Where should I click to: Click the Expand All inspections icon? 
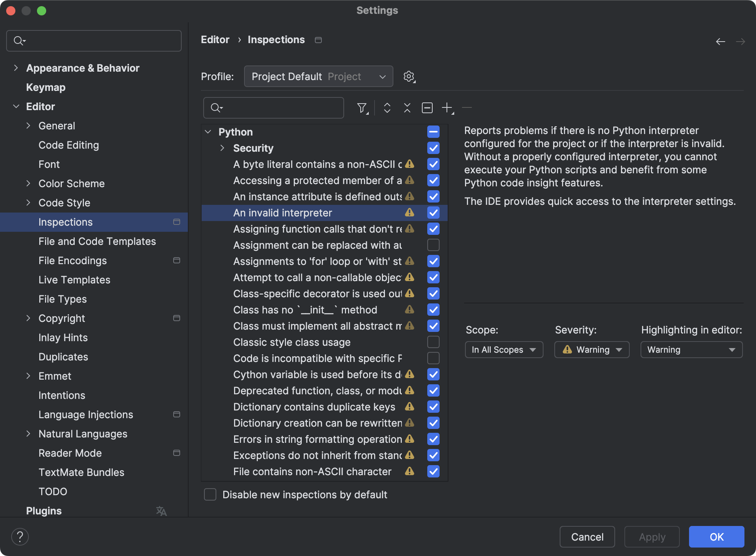point(387,108)
